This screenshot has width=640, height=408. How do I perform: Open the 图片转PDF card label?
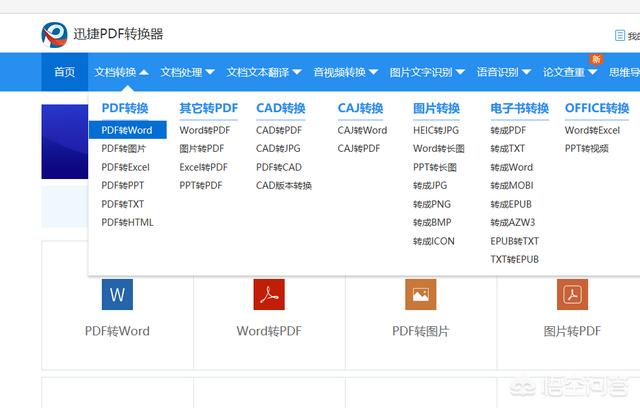pos(572,331)
